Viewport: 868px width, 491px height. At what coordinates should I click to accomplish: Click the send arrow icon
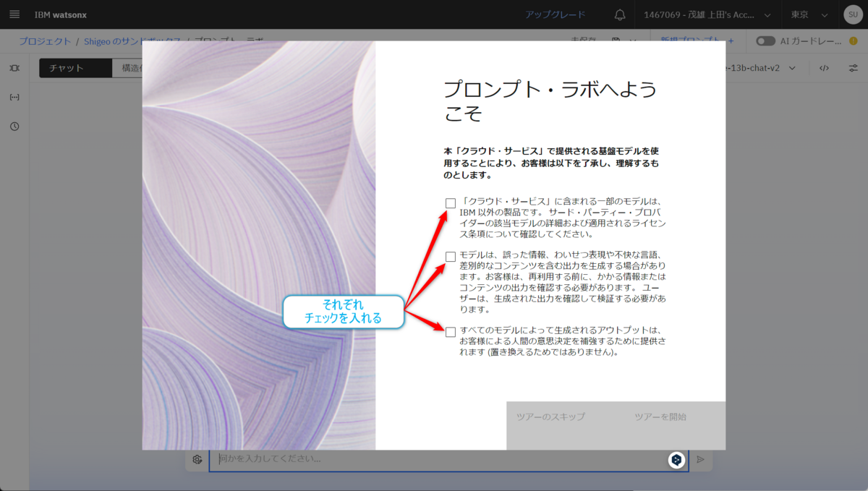point(700,459)
